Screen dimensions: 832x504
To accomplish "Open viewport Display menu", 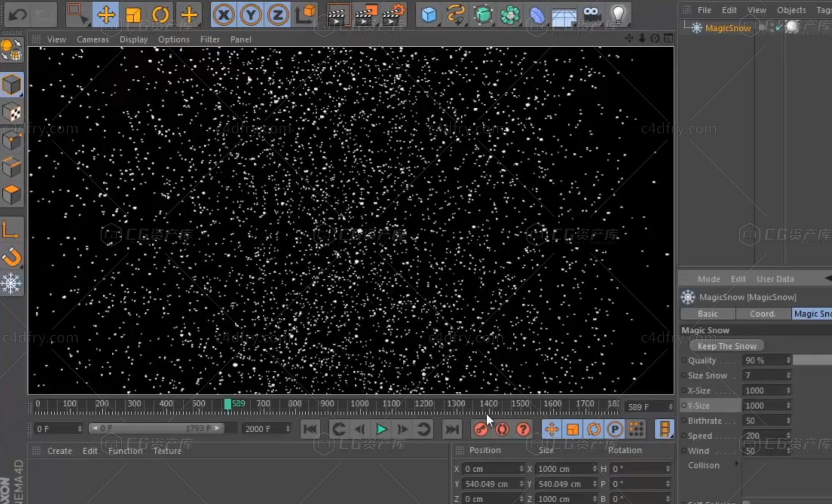I will [x=133, y=39].
